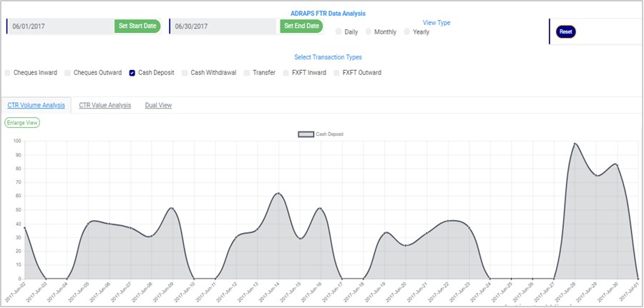
Task: Choose the Monthly view type option
Action: 369,32
